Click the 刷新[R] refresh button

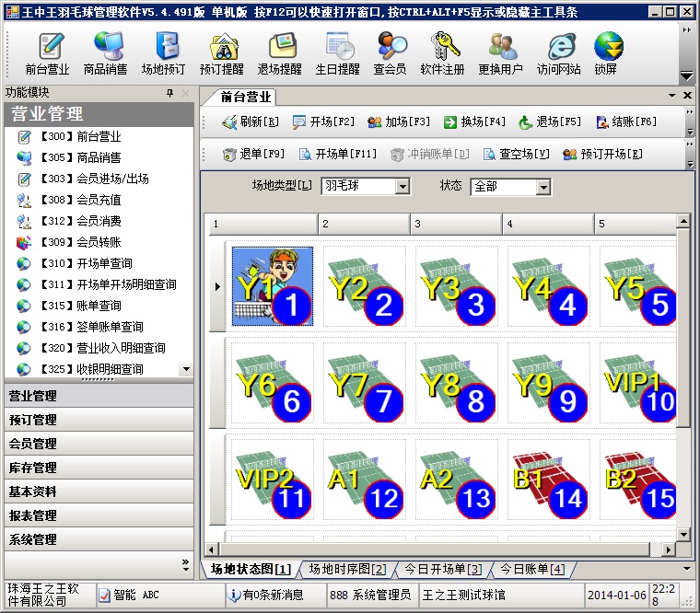pos(251,121)
